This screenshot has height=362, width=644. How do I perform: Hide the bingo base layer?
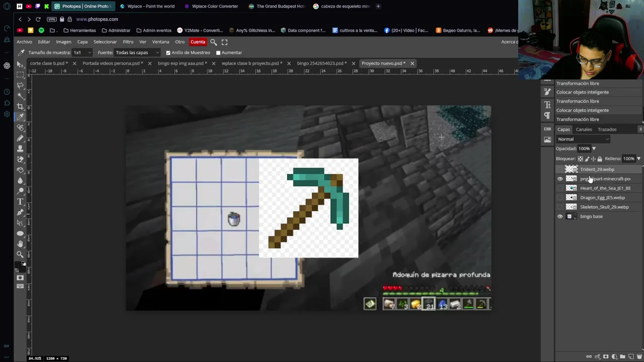[x=560, y=217]
